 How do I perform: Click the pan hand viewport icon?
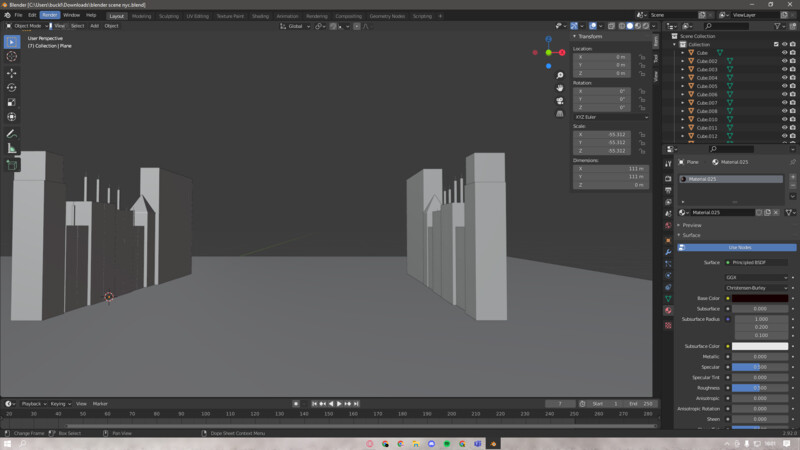tap(560, 87)
